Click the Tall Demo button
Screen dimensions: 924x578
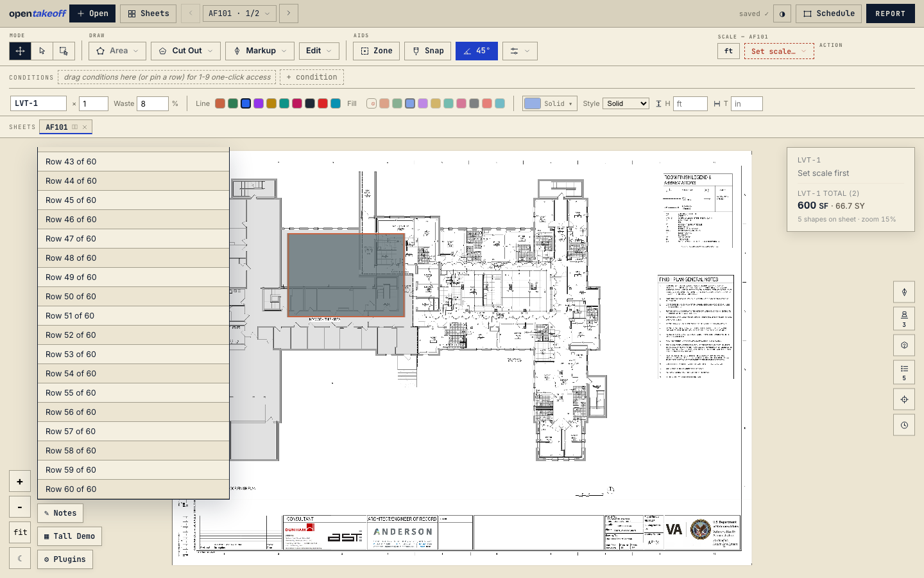coord(69,536)
